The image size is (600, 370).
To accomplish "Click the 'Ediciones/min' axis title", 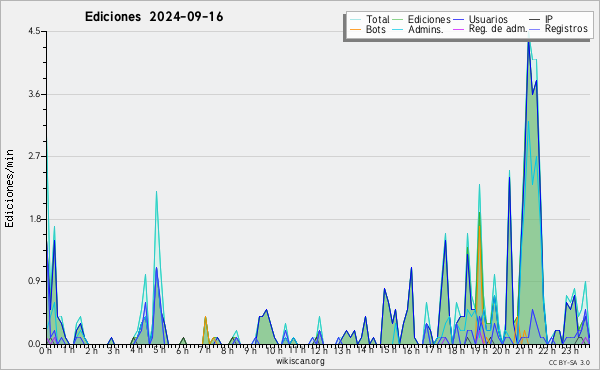I will (9, 188).
